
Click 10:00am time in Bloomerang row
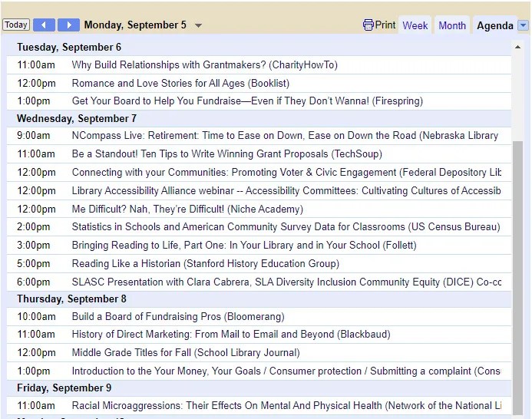pos(36,316)
